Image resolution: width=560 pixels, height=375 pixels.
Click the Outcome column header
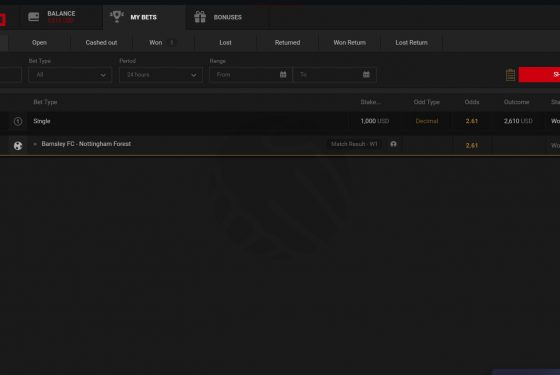click(x=516, y=102)
